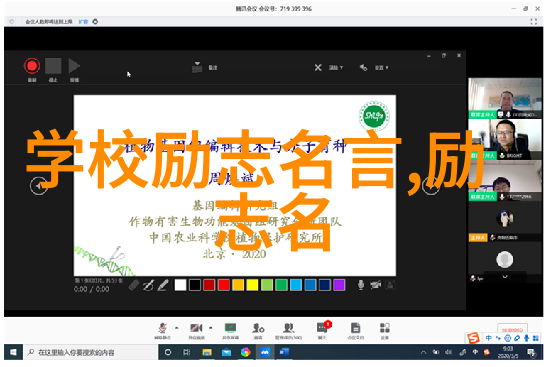The width and height of the screenshot is (550, 367).
Task: Pick the purple ink color swatch
Action: (x=339, y=285)
